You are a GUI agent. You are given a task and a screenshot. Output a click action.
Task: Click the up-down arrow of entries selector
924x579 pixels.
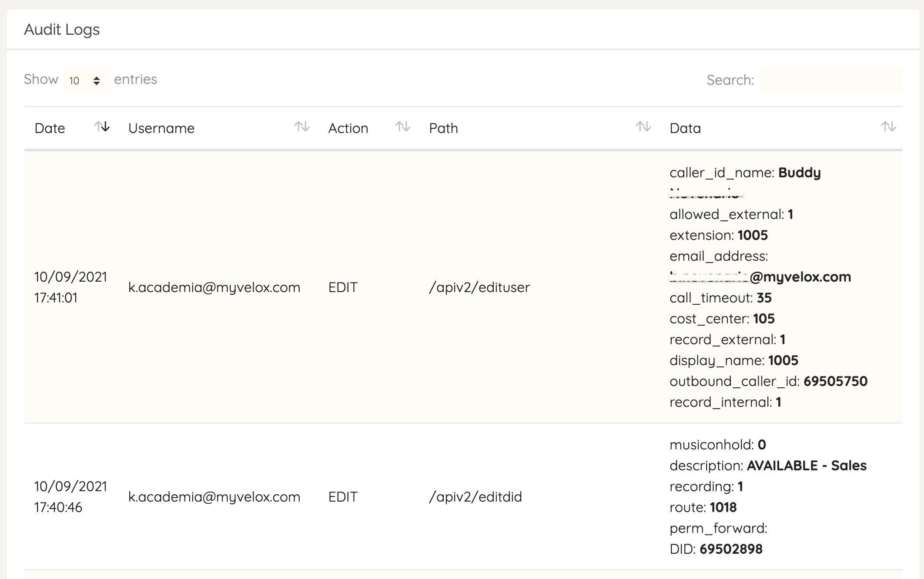click(x=97, y=81)
